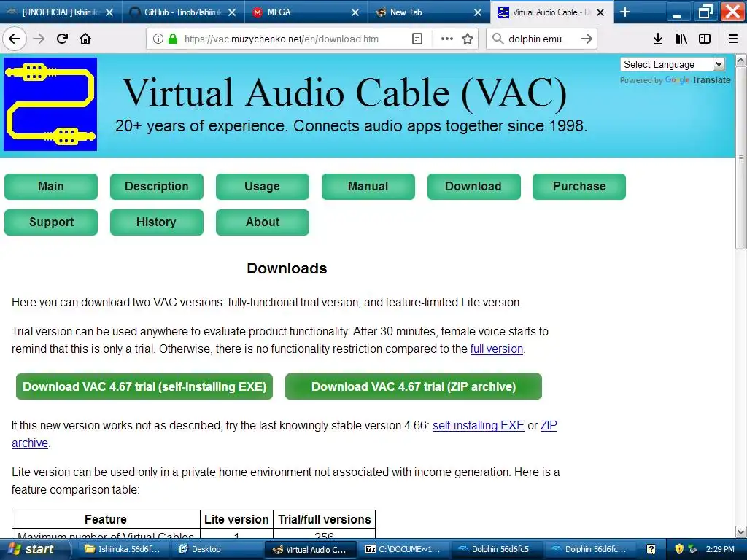This screenshot has width=747, height=560.
Task: Show site information icon in address bar
Action: pyautogui.click(x=158, y=39)
